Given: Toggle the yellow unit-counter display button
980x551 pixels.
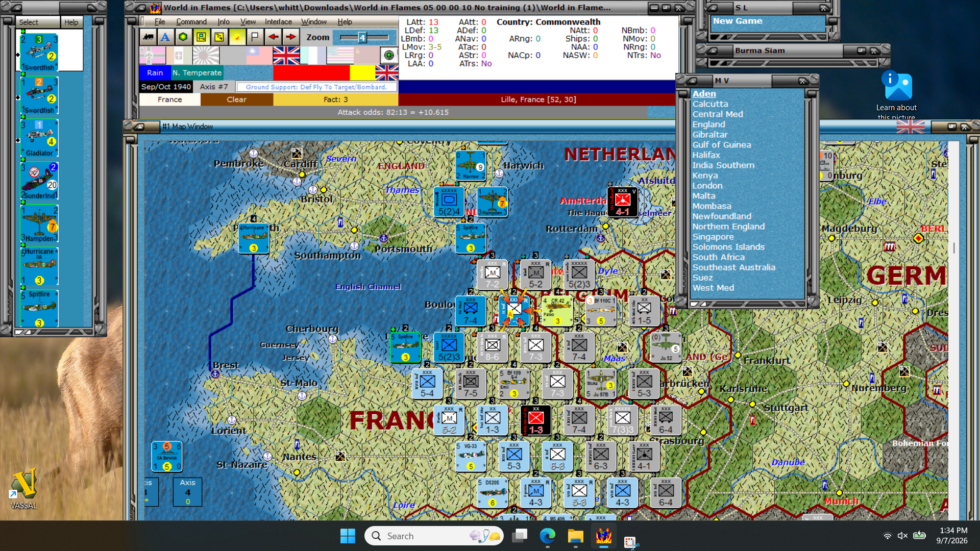Looking at the screenshot, I should [201, 37].
